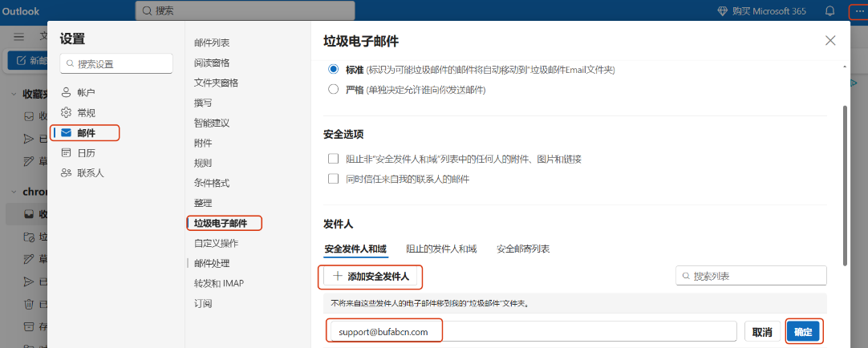Viewport: 868px width, 348px height.
Task: Select the 邮件 settings category
Action: pos(87,133)
